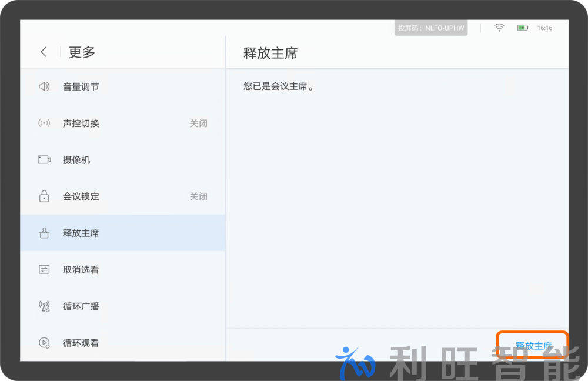Click the release chairman stamp icon
Screen dimensions: 588x381
[44, 233]
